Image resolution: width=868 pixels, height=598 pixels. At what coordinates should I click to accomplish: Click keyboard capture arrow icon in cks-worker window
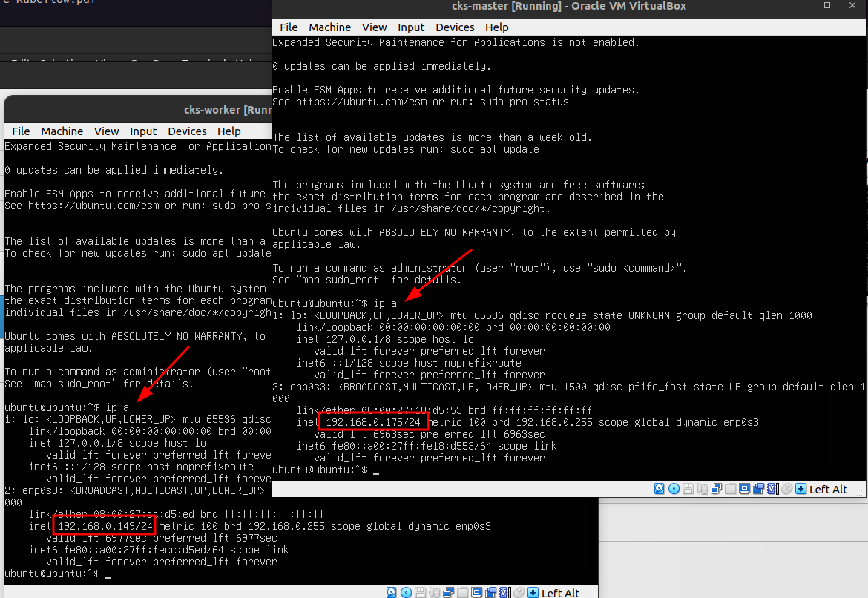point(533,593)
